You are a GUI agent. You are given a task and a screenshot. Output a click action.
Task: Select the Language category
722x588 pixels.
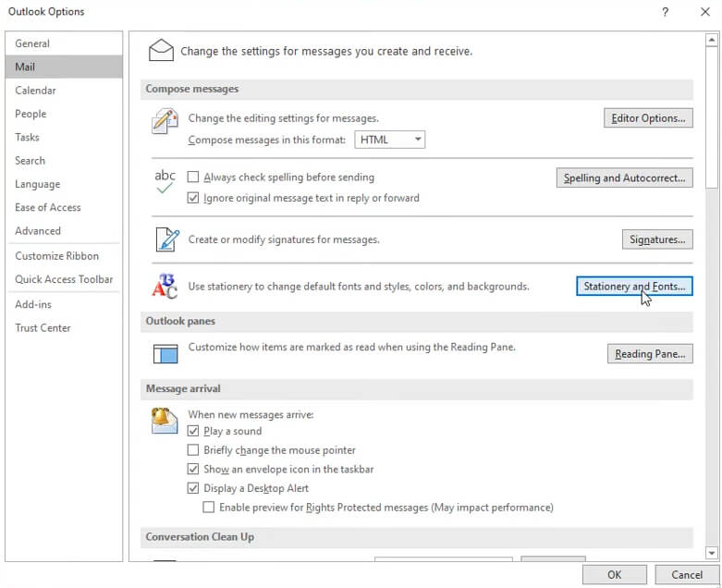tap(64, 184)
